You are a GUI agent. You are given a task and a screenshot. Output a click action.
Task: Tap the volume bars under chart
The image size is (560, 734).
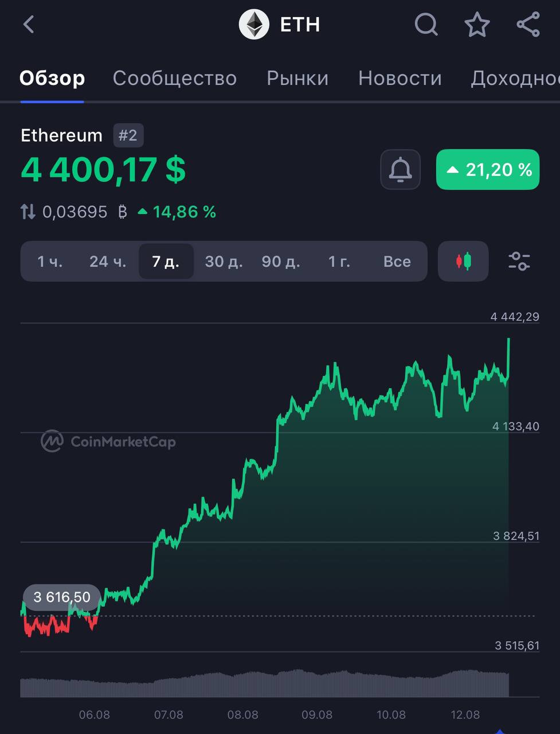pos(264,684)
